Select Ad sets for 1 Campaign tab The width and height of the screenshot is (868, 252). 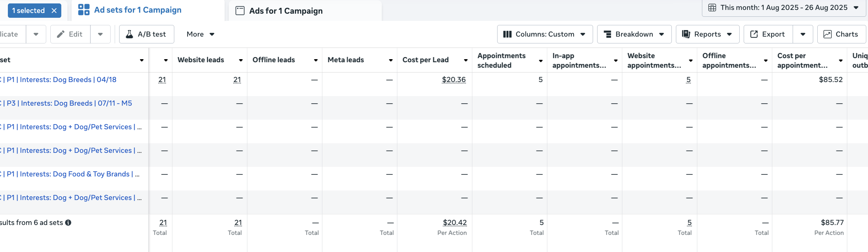pos(137,10)
